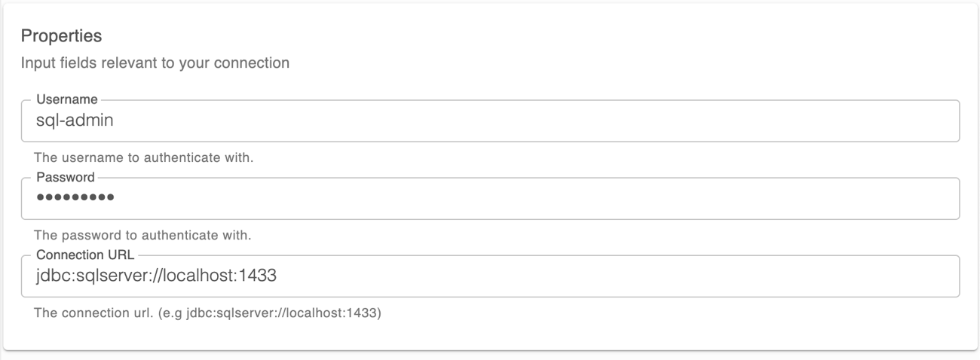Click the Password floating label
Screen dimensions: 980x360
(66, 177)
